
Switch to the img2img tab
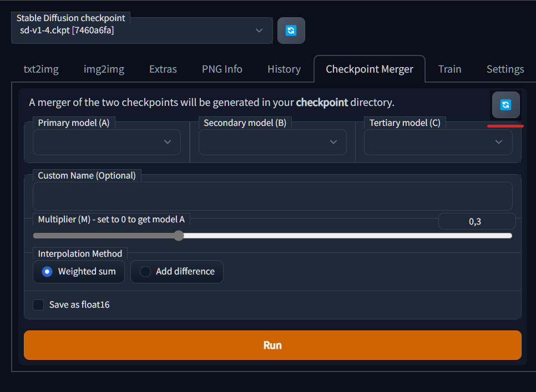tap(104, 69)
